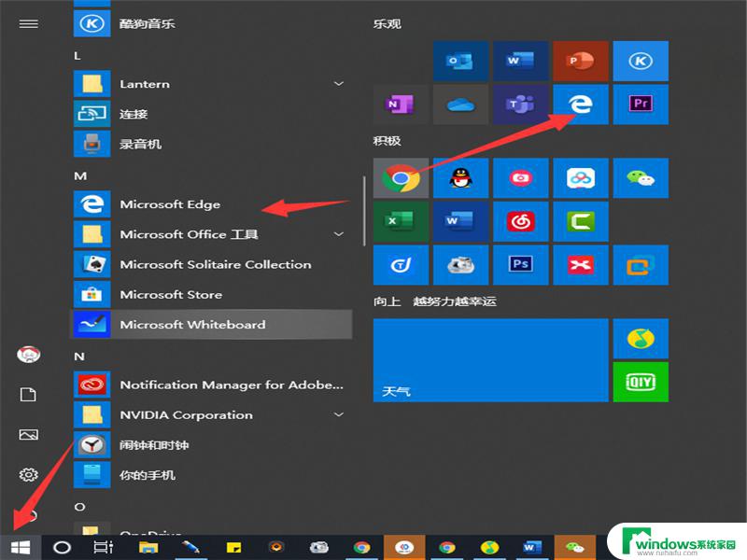Open Task View on taskbar
This screenshot has width=747, height=560.
click(x=104, y=547)
